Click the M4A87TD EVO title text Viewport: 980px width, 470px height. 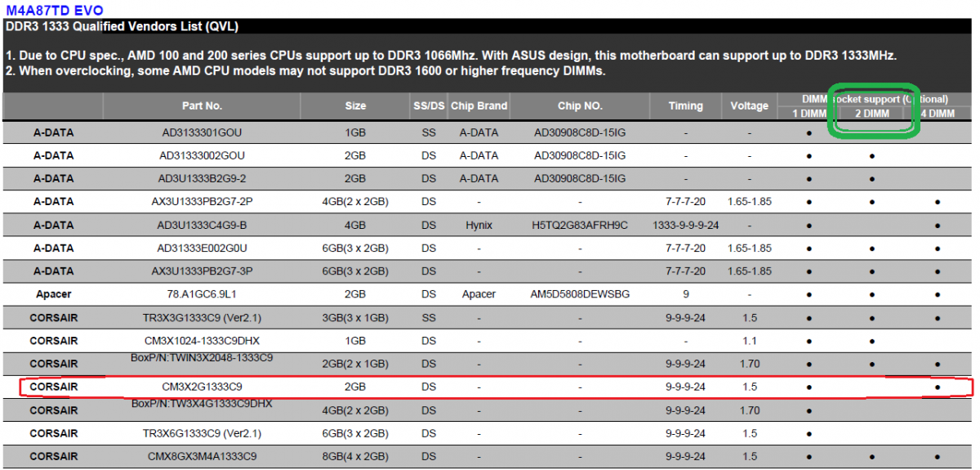pyautogui.click(x=53, y=9)
